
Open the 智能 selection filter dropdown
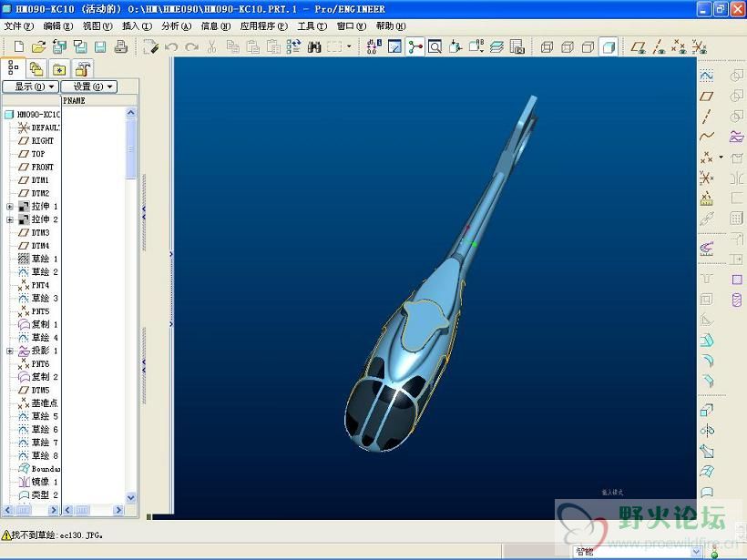[696, 552]
